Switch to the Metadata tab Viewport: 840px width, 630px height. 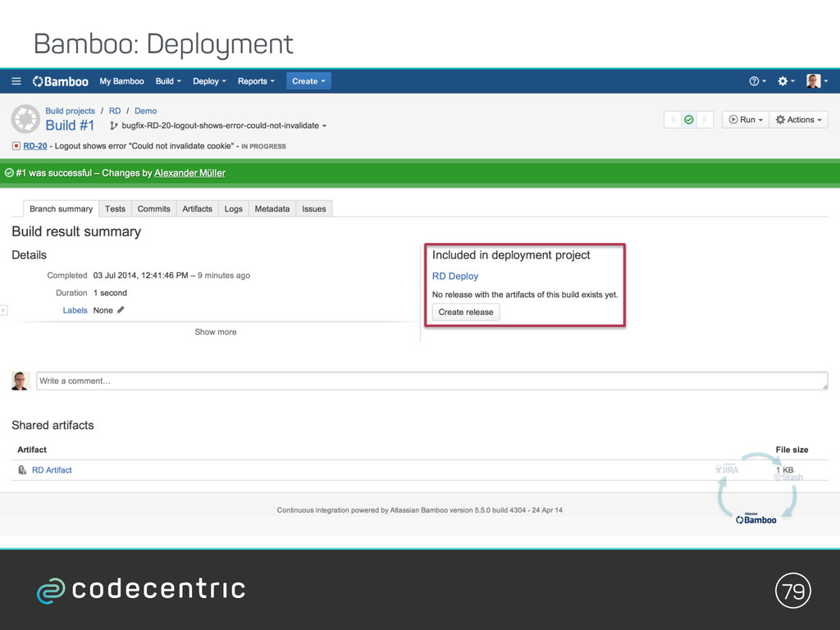click(x=272, y=208)
